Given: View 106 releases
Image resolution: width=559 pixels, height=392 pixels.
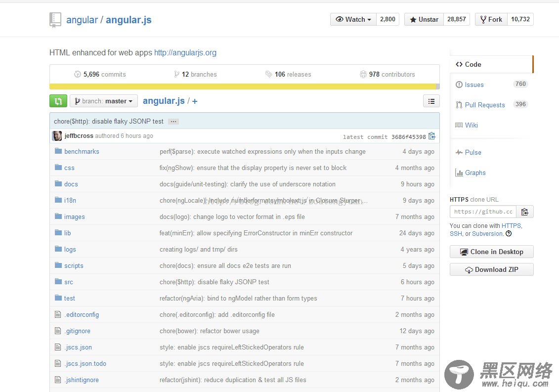Looking at the screenshot, I should 288,74.
